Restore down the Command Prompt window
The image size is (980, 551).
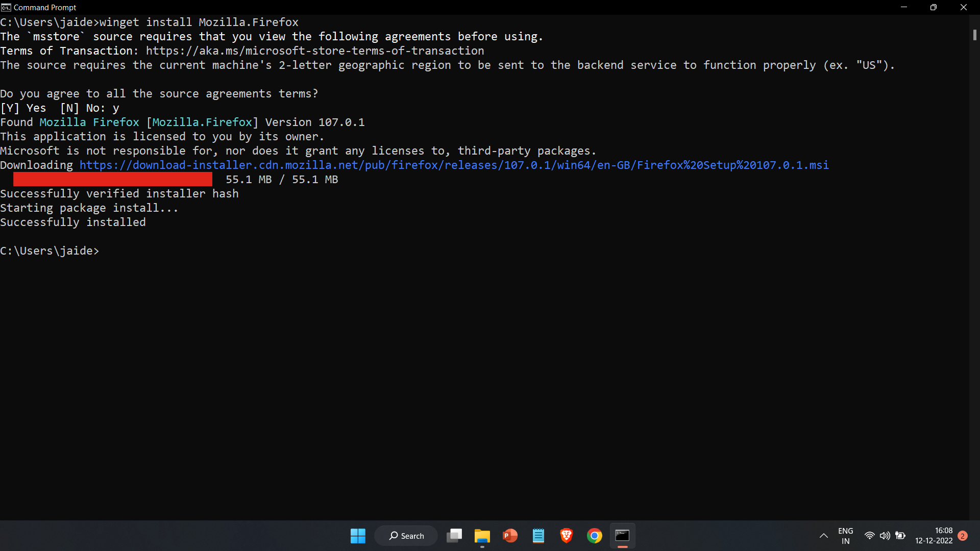tap(934, 7)
